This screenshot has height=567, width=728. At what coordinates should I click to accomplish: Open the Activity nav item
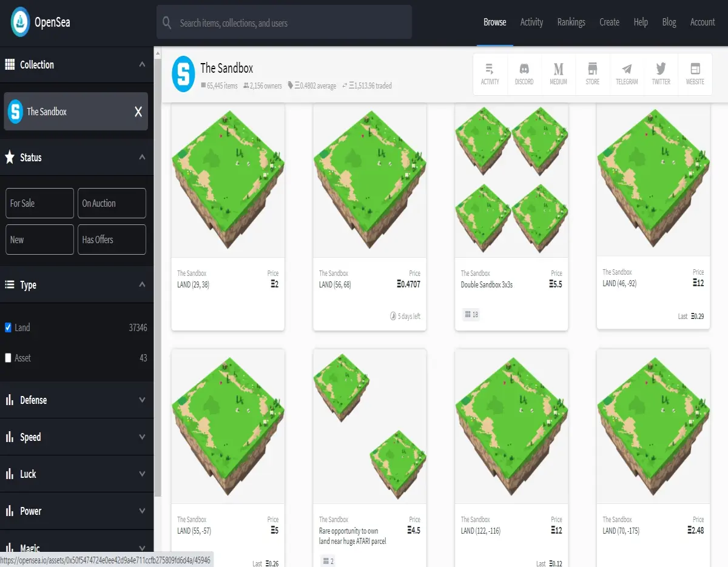pos(531,22)
